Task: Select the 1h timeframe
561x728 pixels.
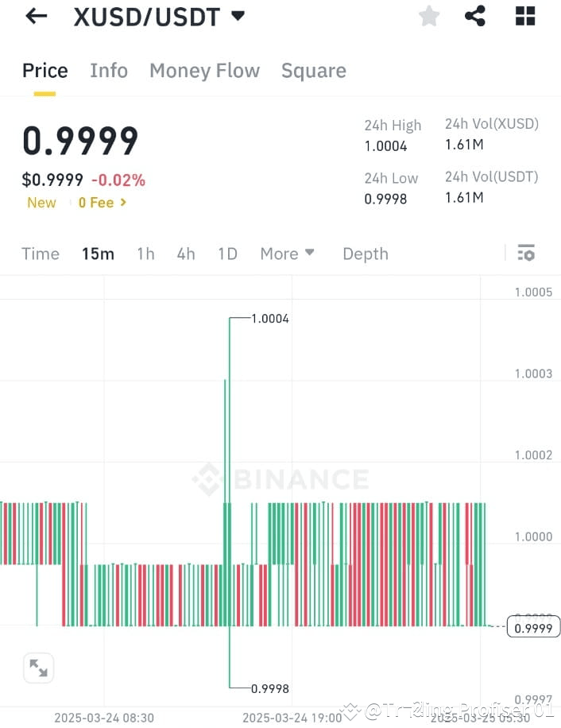Action: point(145,253)
